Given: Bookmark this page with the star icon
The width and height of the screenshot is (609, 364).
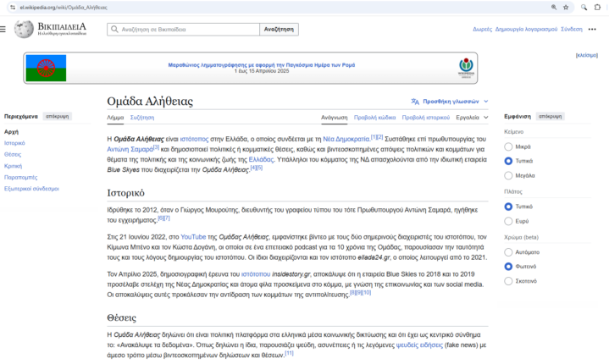Looking at the screenshot, I should pyautogui.click(x=566, y=8).
